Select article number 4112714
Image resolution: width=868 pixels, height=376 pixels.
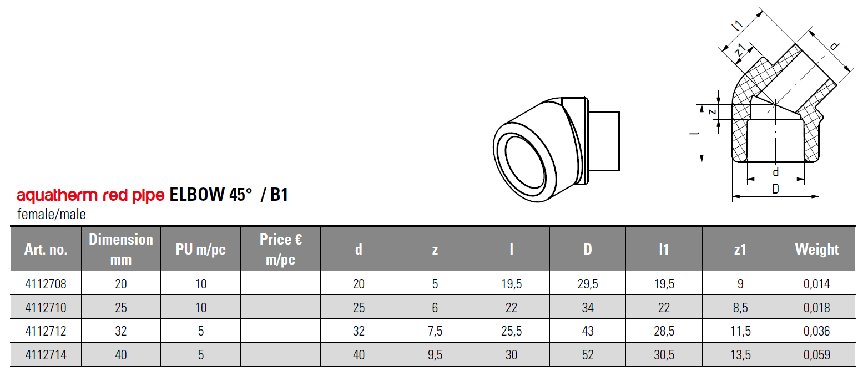click(x=46, y=354)
